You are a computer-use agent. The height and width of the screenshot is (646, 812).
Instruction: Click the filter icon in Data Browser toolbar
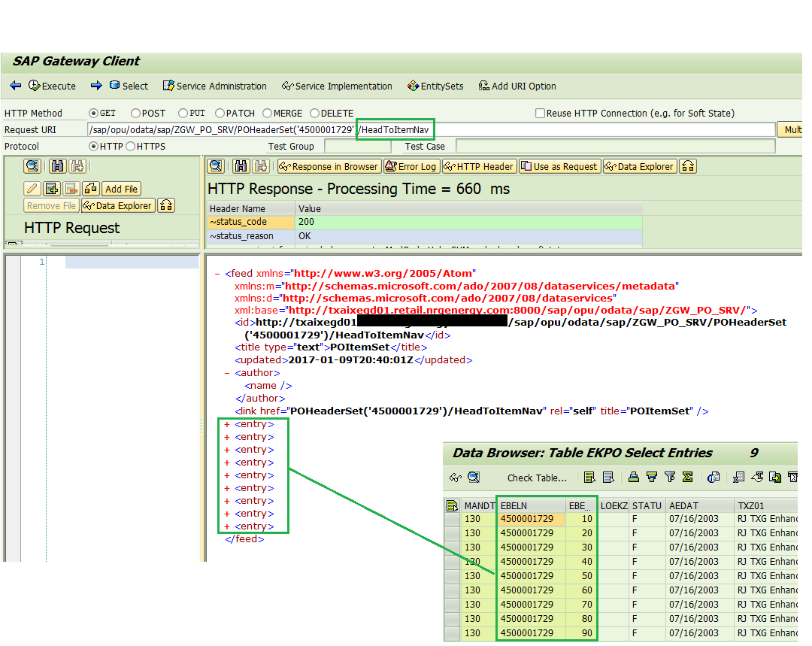coord(668,477)
